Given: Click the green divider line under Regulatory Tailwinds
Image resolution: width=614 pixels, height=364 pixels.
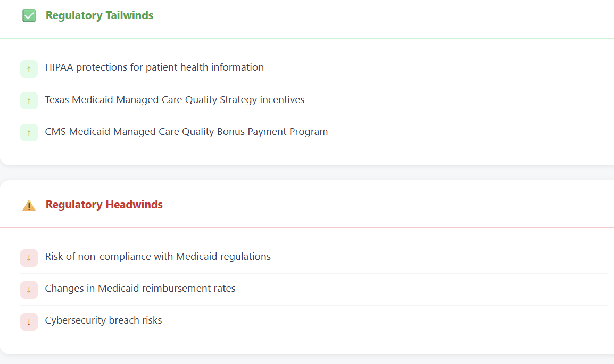Looking at the screenshot, I should [307, 39].
